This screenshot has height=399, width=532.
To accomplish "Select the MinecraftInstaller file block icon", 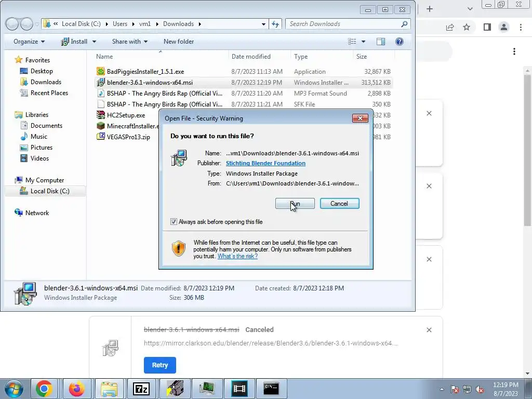I will tap(101, 126).
